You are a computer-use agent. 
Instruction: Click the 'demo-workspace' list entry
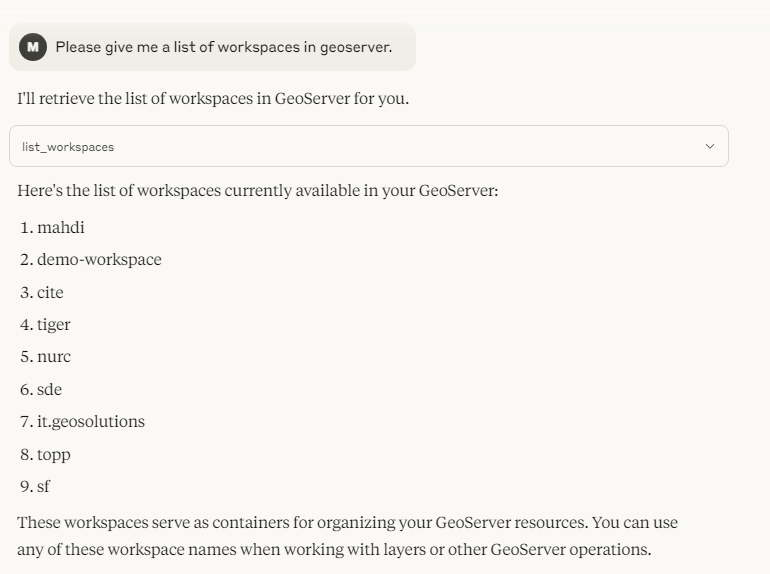coord(99,260)
